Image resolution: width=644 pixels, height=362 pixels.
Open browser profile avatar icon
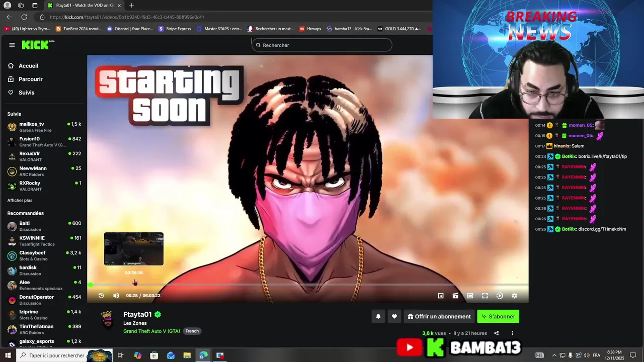[7, 5]
